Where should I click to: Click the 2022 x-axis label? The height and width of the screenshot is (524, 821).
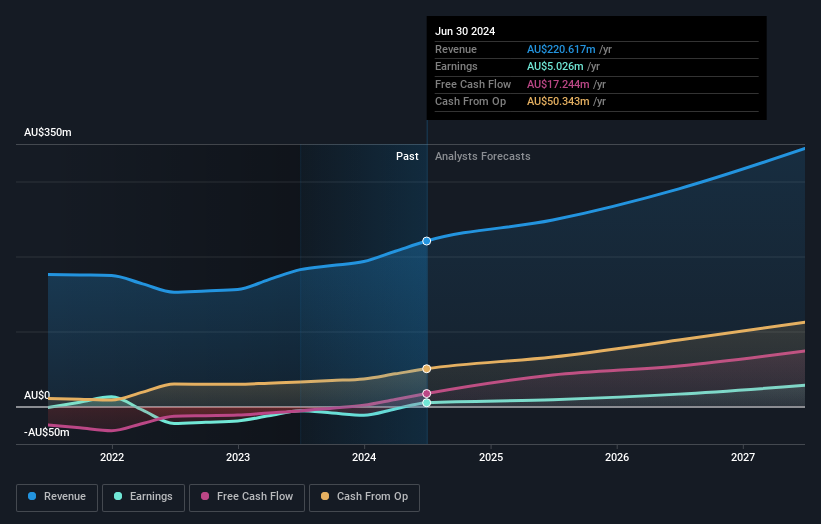tap(112, 458)
